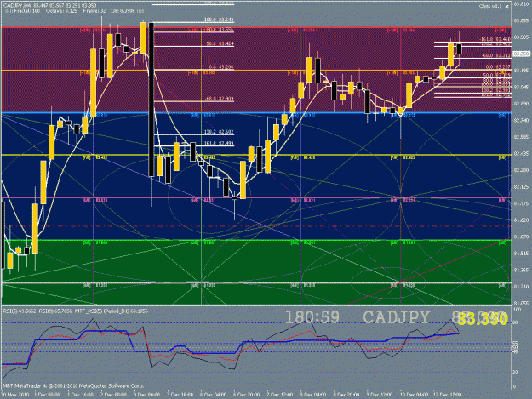The height and width of the screenshot is (399, 532).
Task: Select the 50.0 83.424 Fibonacci level label
Action: tap(220, 43)
